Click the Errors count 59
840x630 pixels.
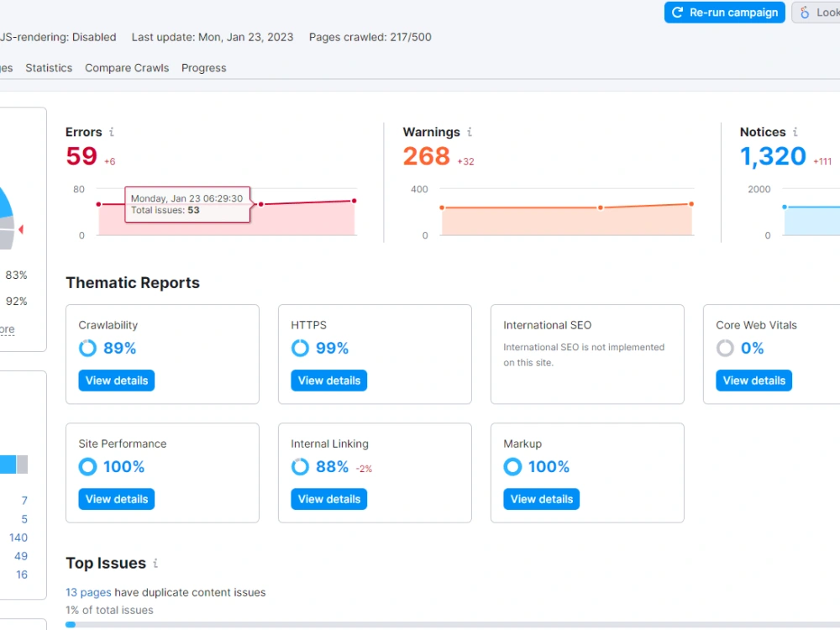81,156
